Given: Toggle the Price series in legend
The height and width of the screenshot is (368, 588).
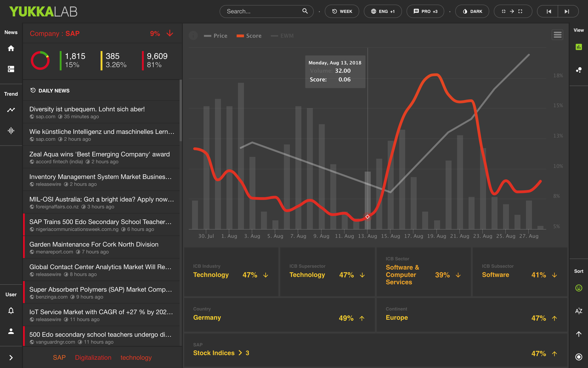Looking at the screenshot, I should coord(215,36).
